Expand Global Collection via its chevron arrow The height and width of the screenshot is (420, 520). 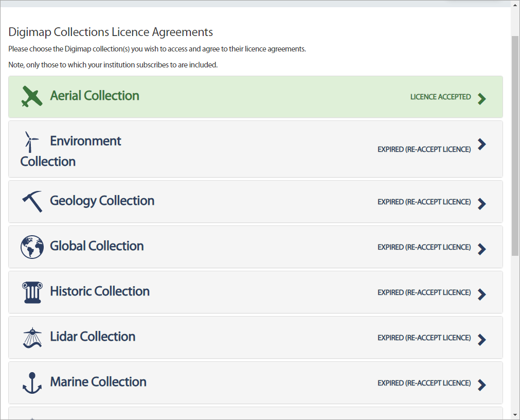point(482,249)
